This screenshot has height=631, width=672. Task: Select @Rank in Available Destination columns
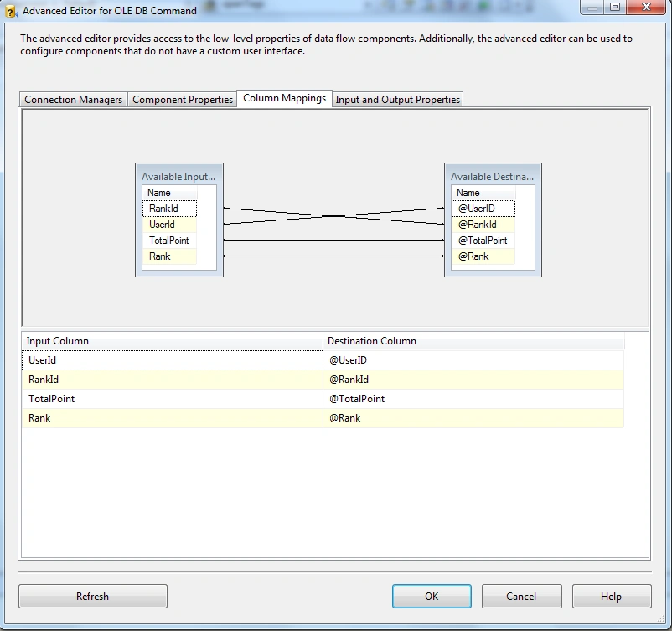pos(483,256)
